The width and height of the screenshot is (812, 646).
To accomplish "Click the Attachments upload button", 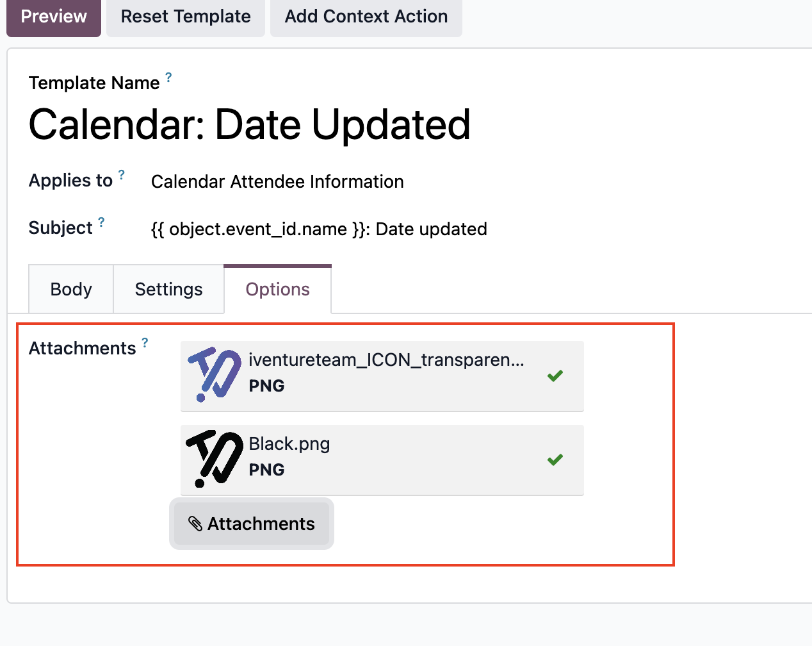I will pos(252,524).
